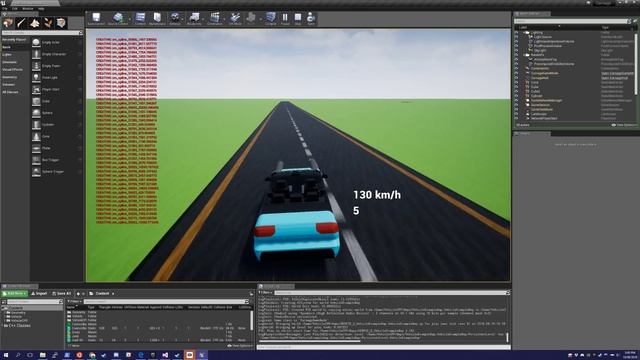The width and height of the screenshot is (640, 360).
Task: Collapse the RenderFX folder in outliner
Action: click(524, 55)
